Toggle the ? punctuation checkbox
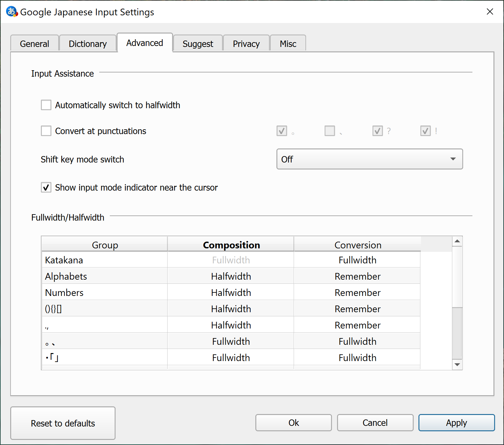Screen dimensions: 504x445 click(x=378, y=131)
